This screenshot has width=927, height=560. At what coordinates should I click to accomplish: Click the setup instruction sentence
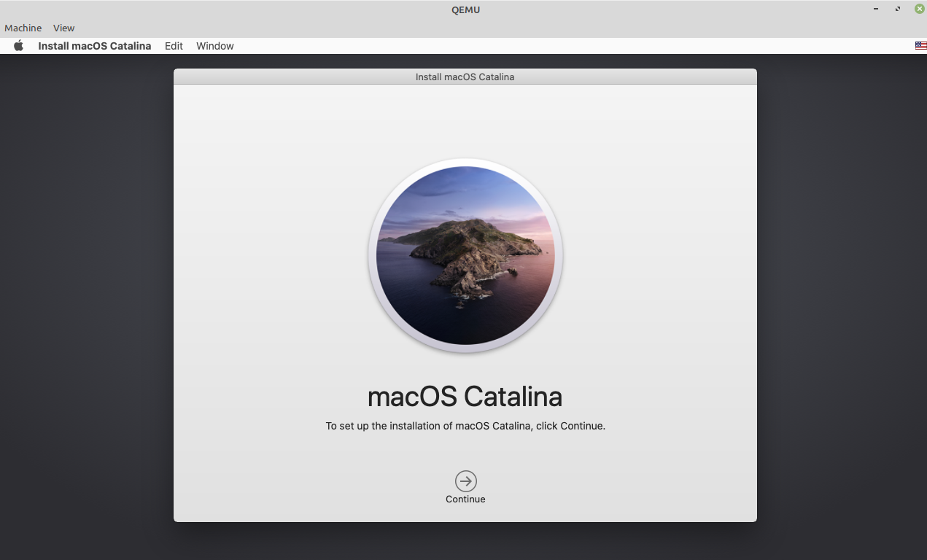point(465,426)
